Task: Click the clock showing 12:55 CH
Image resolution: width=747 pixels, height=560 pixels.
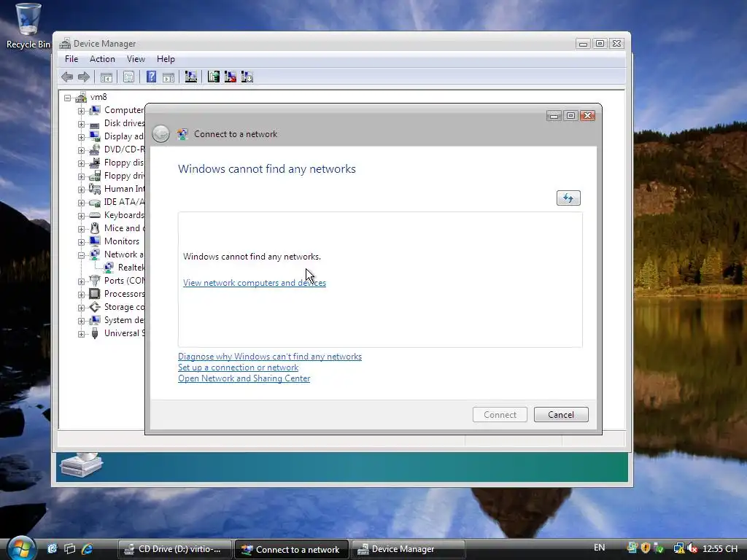Action: pyautogui.click(x=720, y=548)
